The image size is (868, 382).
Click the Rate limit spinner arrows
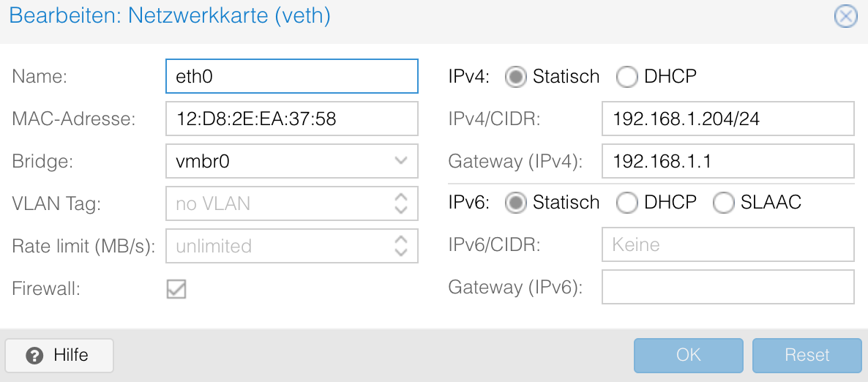point(400,246)
